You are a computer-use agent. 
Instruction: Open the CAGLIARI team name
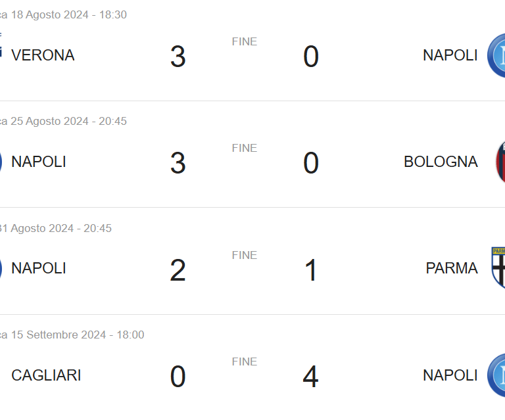pos(46,375)
